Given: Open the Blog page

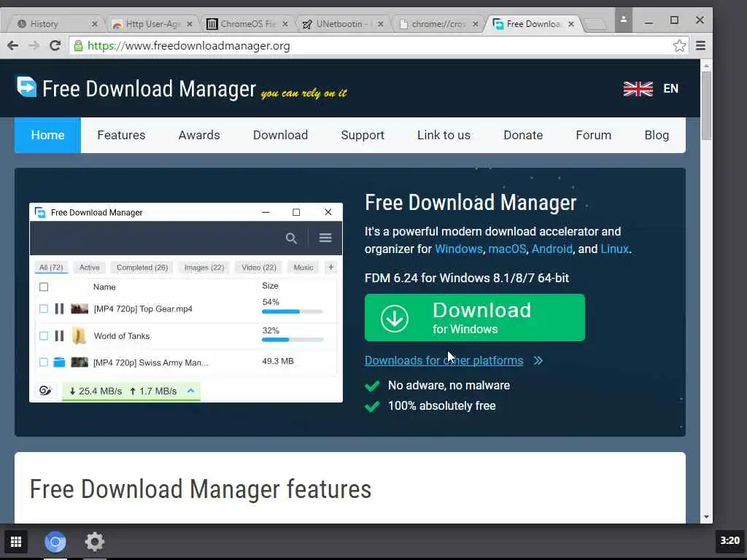Looking at the screenshot, I should [657, 135].
